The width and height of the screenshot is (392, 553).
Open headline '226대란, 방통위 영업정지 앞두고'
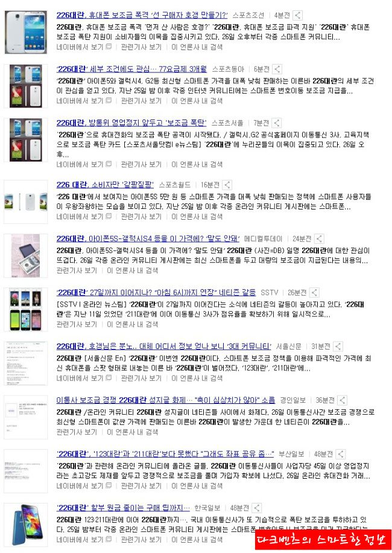[x=131, y=123]
